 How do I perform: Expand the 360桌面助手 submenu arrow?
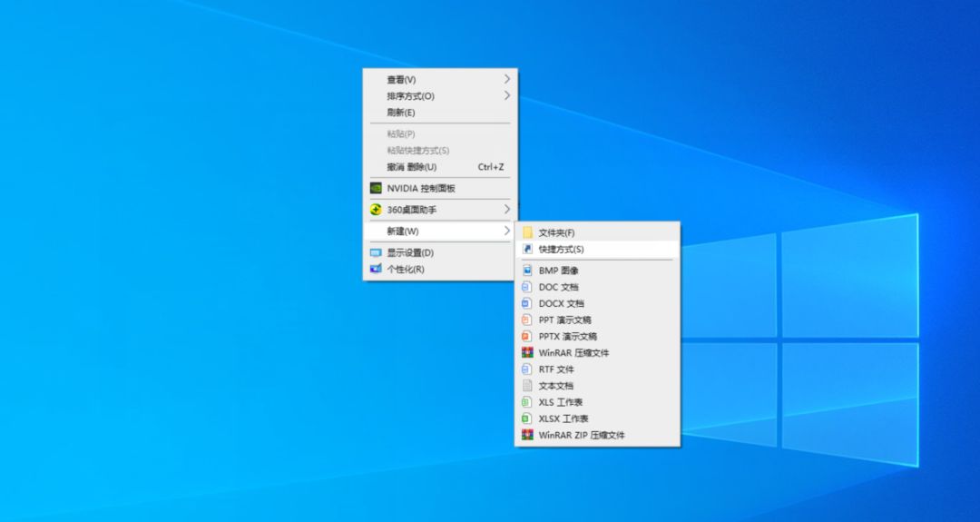507,210
